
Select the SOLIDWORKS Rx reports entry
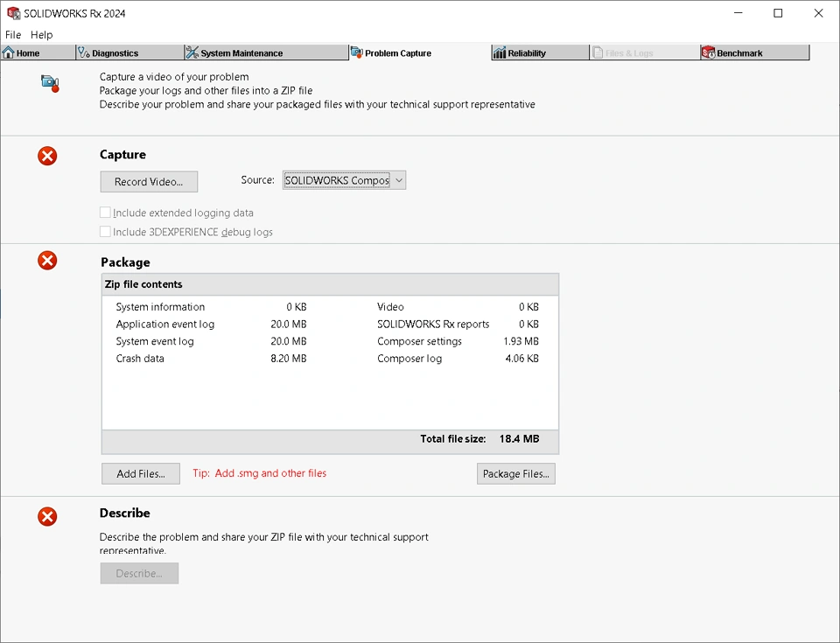pos(458,324)
